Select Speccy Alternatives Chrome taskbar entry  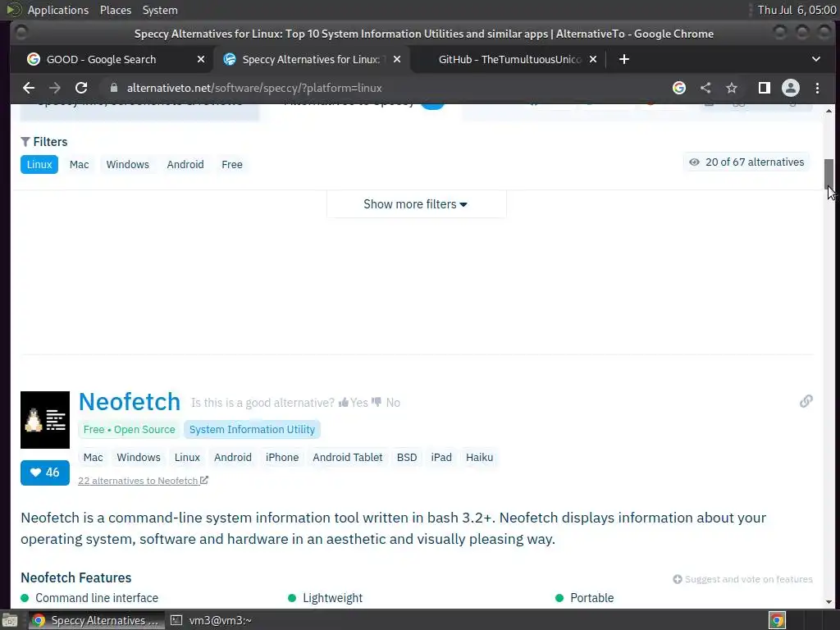coord(97,620)
